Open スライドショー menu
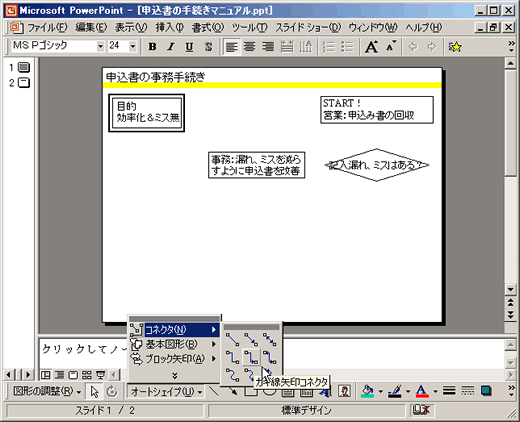Screen dimensions: 520x422 click(308, 27)
